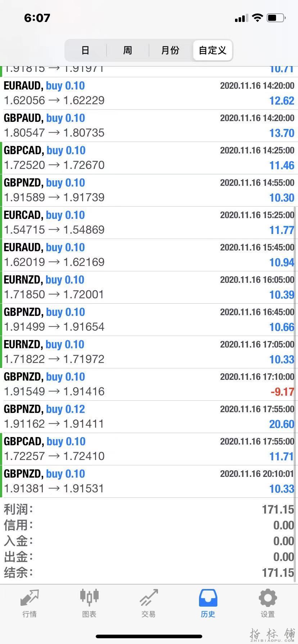The height and width of the screenshot is (644, 298).
Task: Switch to the 月份 period tab
Action: coord(170,50)
